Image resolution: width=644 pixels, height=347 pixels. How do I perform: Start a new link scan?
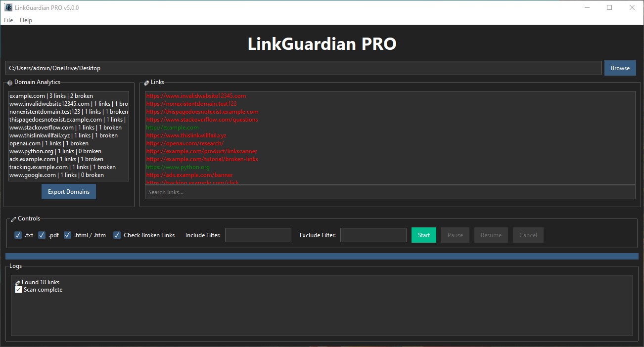(x=423, y=235)
